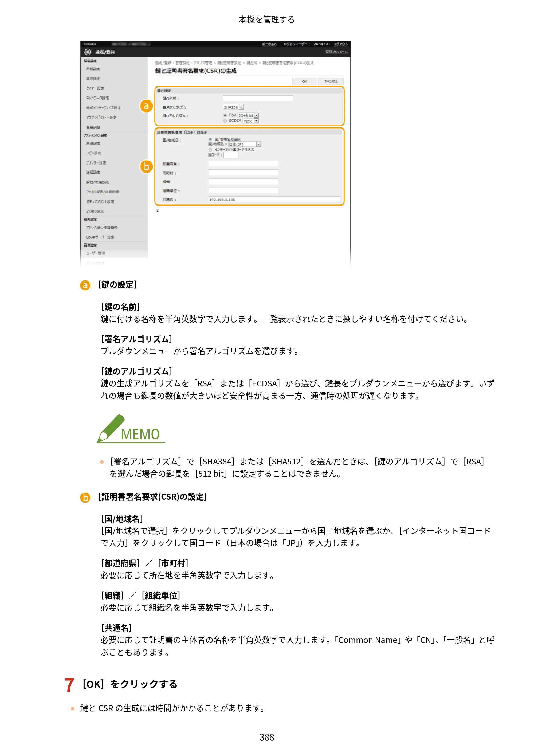Open 共通設定 in the sidebar
Screen dimensions: 534x756
tap(93, 143)
